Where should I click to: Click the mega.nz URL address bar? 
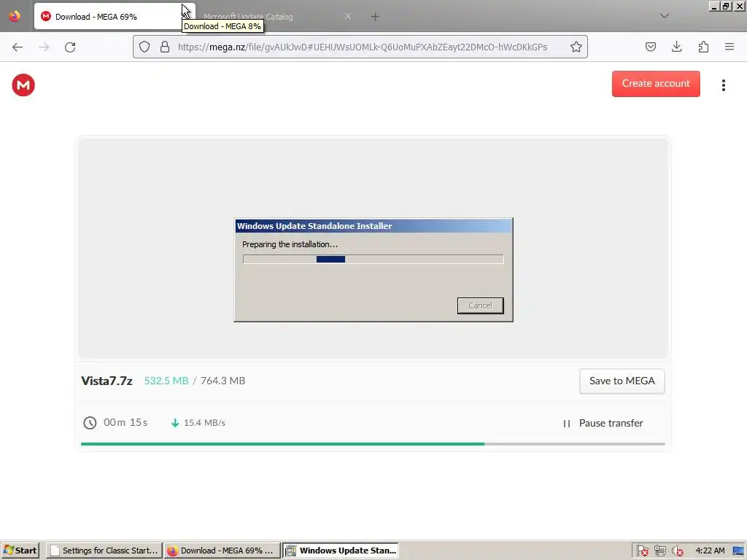coord(362,47)
